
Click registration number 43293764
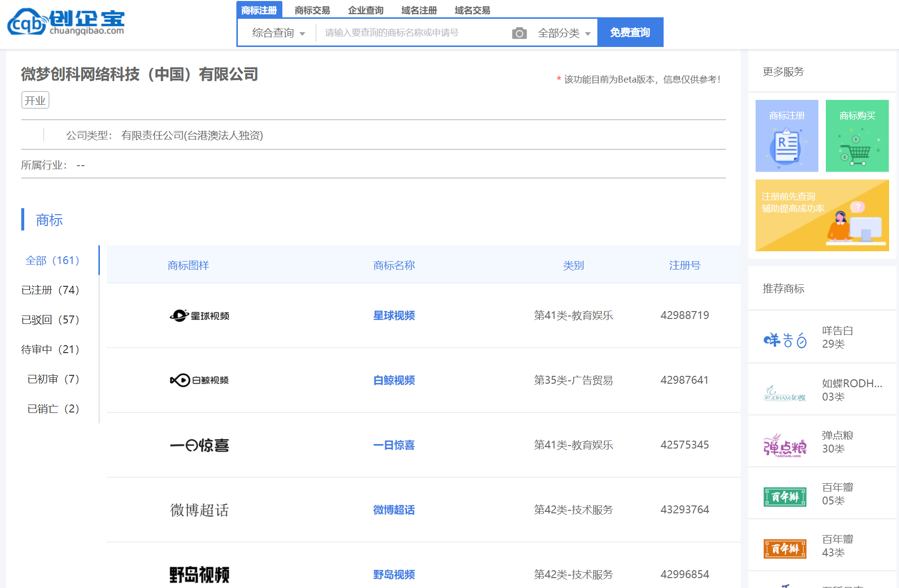[x=685, y=509]
